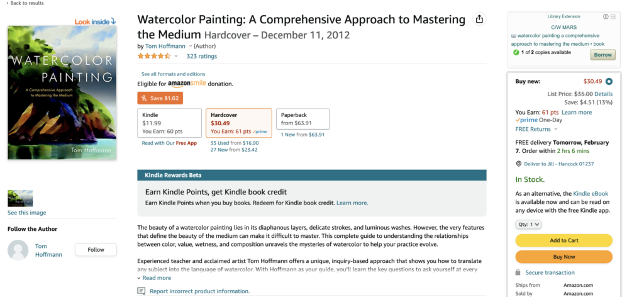
Task: Open the small book cover thumbnail
Action: [20, 198]
